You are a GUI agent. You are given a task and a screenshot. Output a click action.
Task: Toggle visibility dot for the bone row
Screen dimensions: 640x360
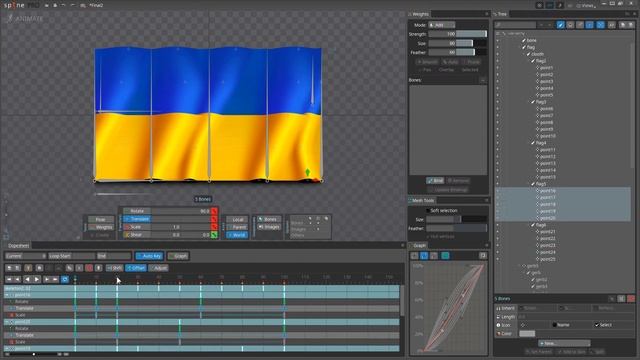tap(498, 40)
